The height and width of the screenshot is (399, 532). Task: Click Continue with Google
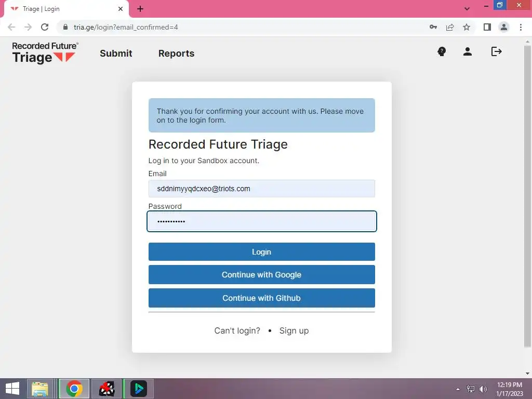[x=262, y=274]
